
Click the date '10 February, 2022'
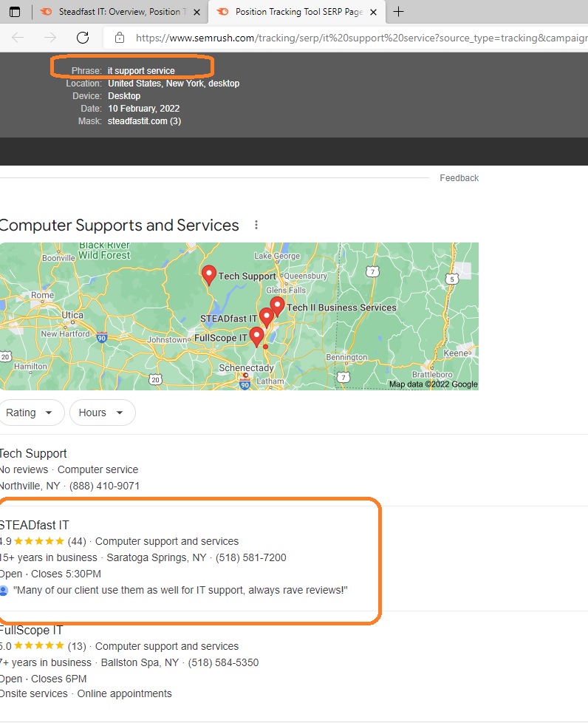[144, 109]
